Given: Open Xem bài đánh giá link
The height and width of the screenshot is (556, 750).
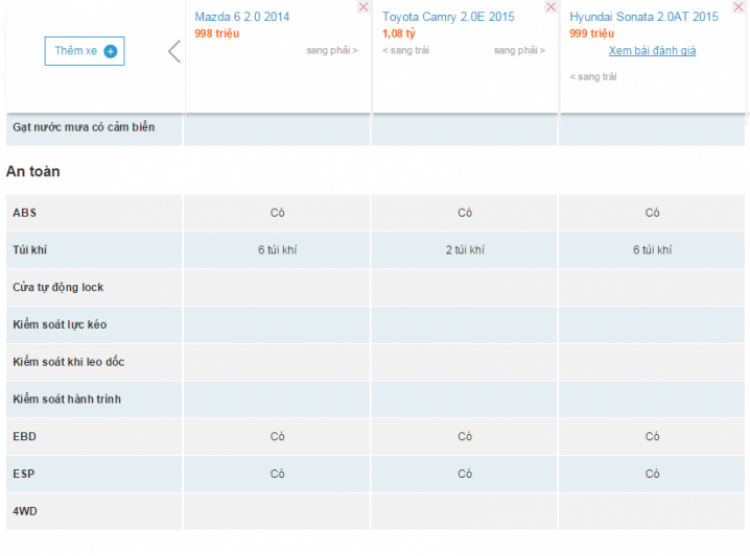Looking at the screenshot, I should click(652, 51).
